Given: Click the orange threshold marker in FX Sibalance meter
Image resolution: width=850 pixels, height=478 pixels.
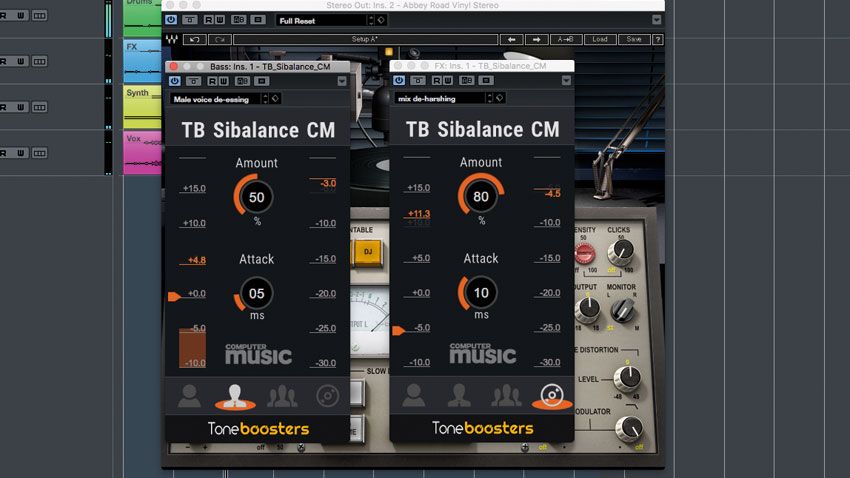Looking at the screenshot, I should (x=399, y=330).
